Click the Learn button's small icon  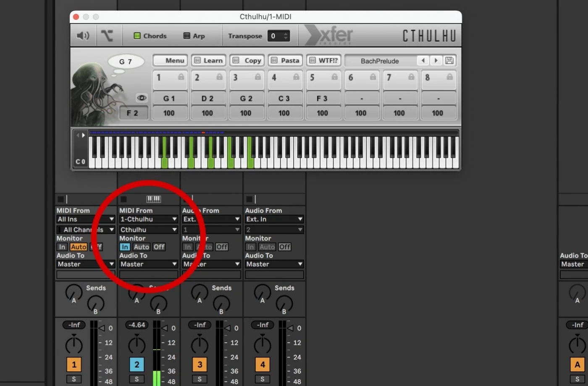pos(197,60)
